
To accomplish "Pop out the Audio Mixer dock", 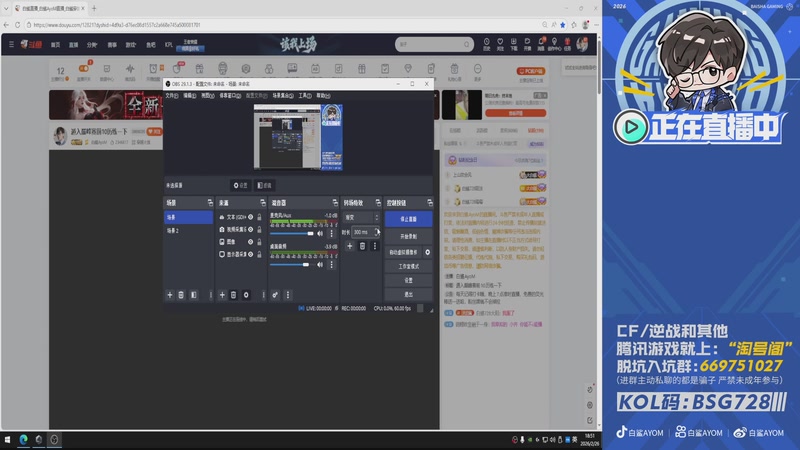I will 335,203.
